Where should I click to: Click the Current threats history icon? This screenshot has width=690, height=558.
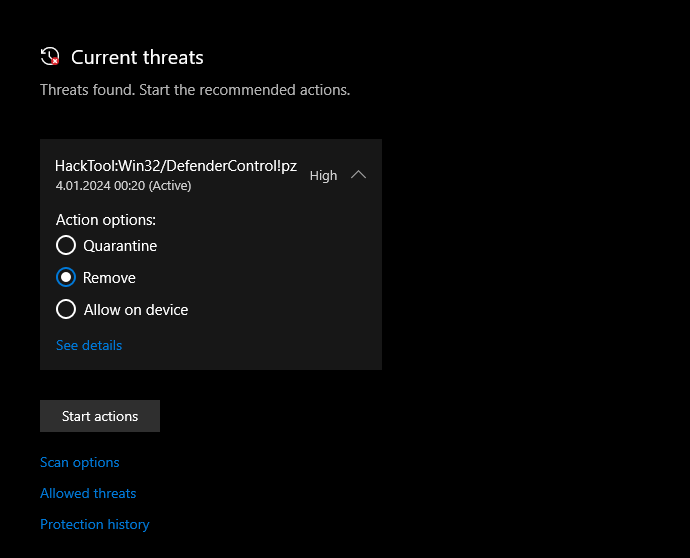[50, 56]
